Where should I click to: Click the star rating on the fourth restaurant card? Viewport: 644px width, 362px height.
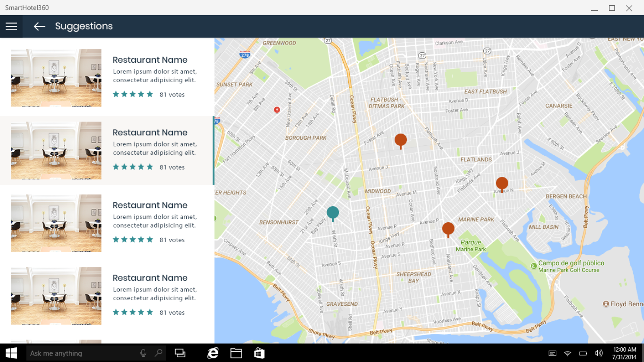tap(133, 312)
